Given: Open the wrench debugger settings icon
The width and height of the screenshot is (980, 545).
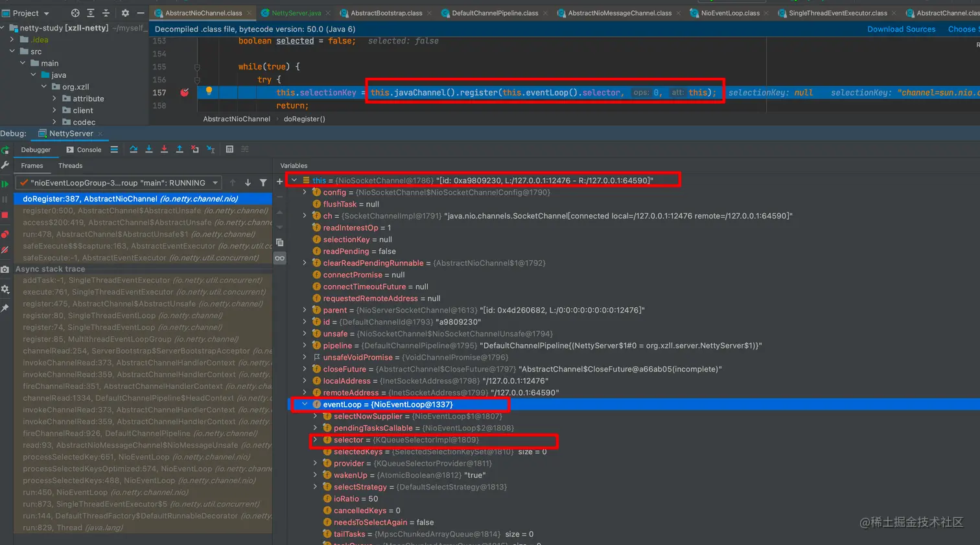Looking at the screenshot, I should coord(5,166).
